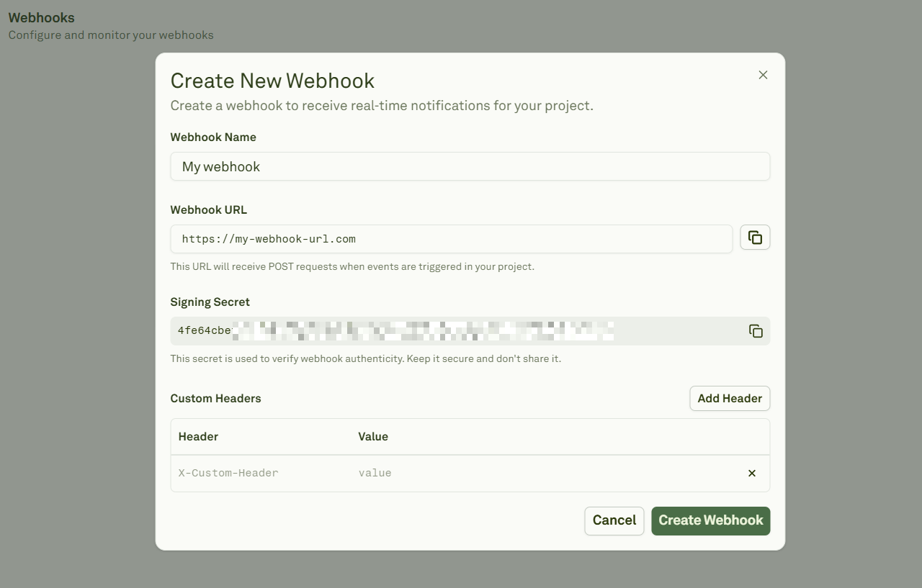This screenshot has height=588, width=922.
Task: Click the duplicate icon next to the secret
Action: (755, 330)
